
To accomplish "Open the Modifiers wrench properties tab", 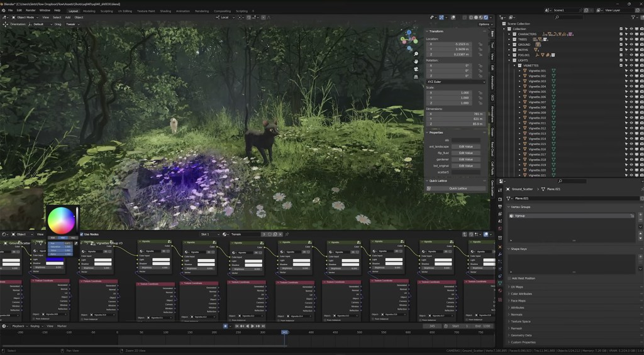I will tap(500, 254).
